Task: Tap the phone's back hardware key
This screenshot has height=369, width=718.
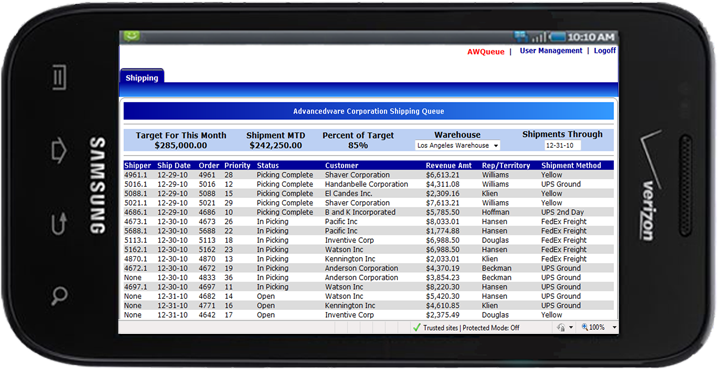Action: click(59, 225)
